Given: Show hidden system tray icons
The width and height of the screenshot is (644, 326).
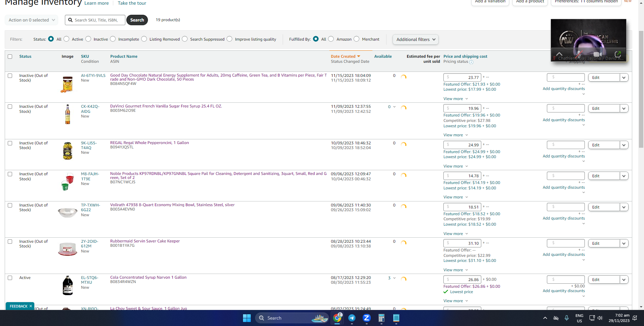Looking at the screenshot, I should (545, 318).
